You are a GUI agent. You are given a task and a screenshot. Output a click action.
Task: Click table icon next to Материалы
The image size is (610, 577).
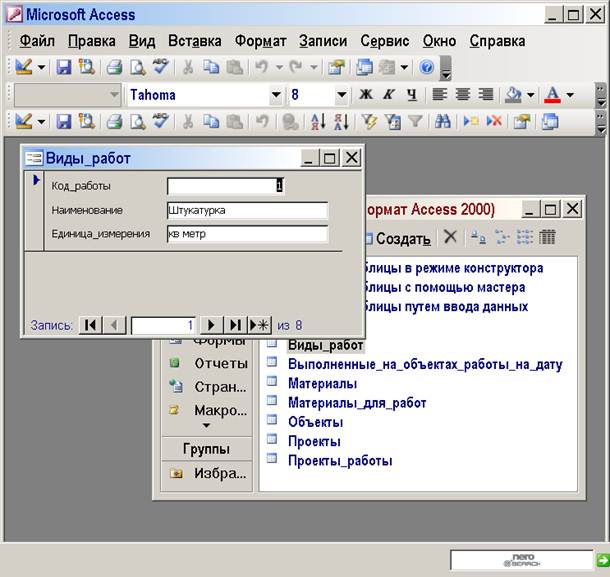[272, 381]
